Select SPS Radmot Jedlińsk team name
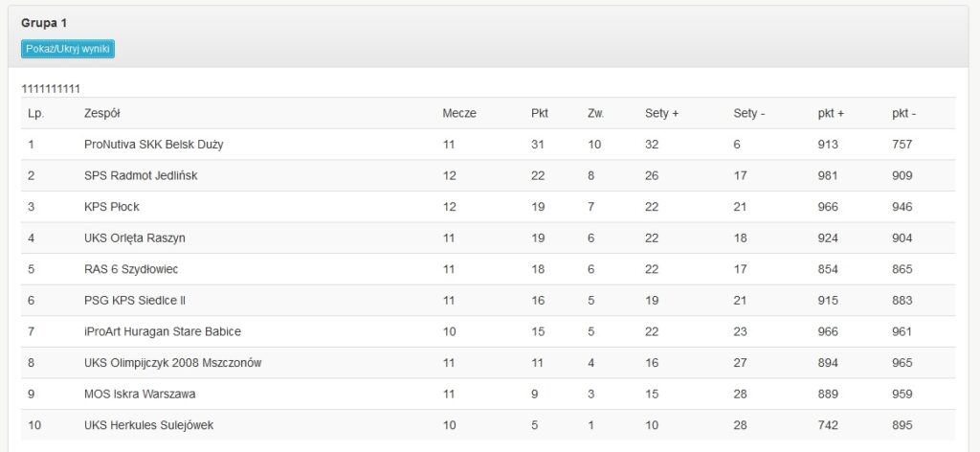This screenshot has height=452, width=980. click(x=141, y=175)
